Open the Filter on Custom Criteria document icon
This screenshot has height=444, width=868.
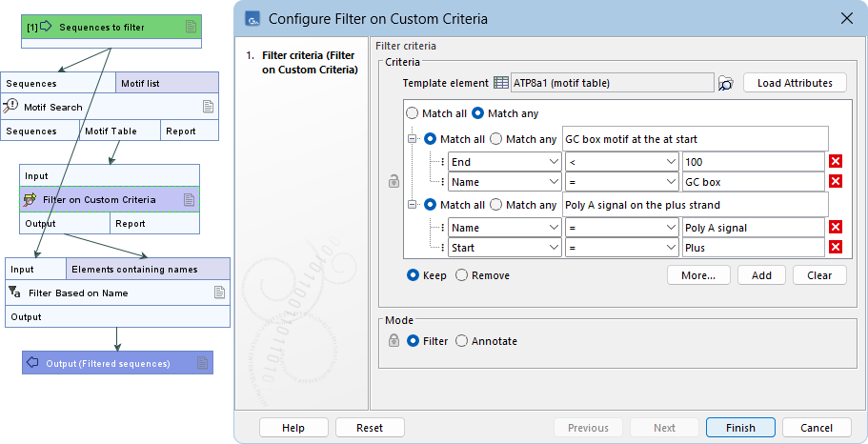coord(190,200)
